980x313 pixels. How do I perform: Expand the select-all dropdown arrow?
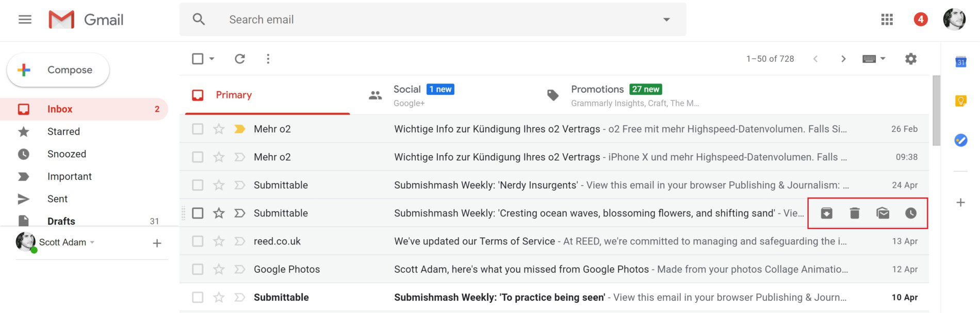tap(212, 59)
